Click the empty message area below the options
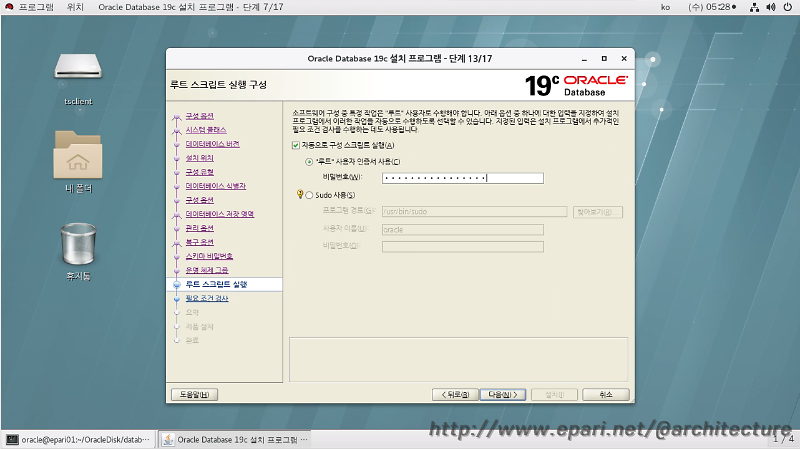 (458, 359)
